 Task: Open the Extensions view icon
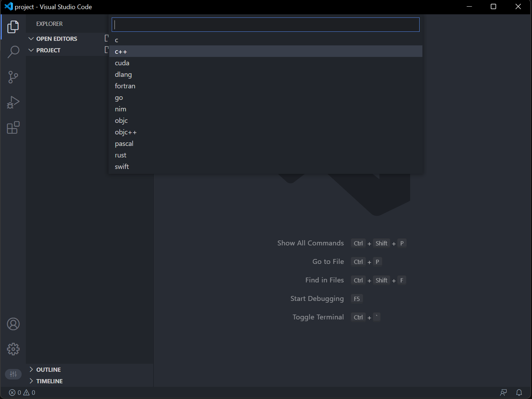(13, 127)
